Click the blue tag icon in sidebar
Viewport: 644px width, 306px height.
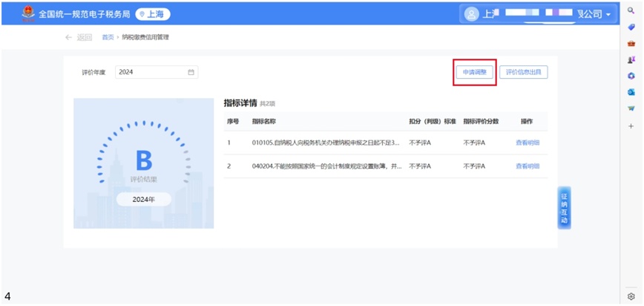tap(631, 27)
